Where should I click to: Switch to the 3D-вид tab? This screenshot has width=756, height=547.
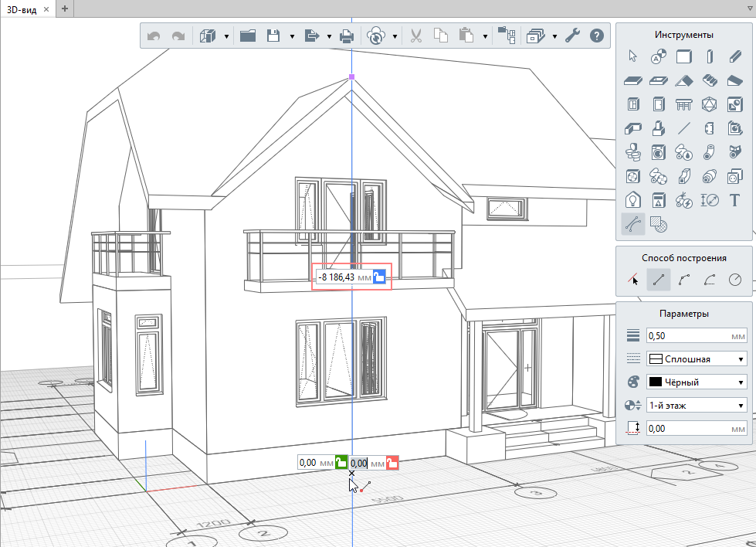click(x=26, y=9)
